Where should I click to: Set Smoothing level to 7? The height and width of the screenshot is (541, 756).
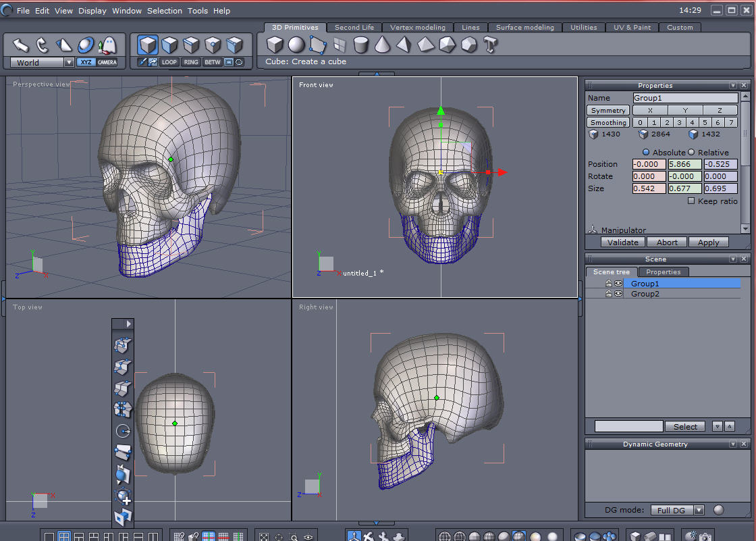click(732, 122)
